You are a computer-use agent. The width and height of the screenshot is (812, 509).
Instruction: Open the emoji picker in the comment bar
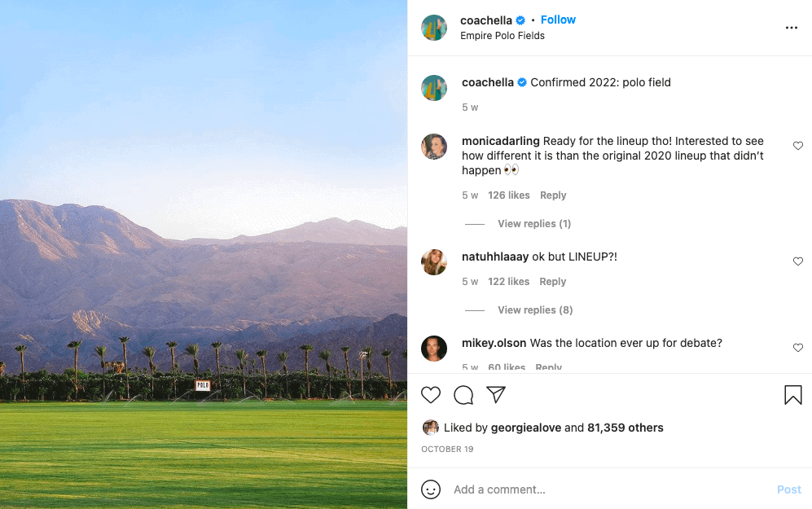(431, 489)
